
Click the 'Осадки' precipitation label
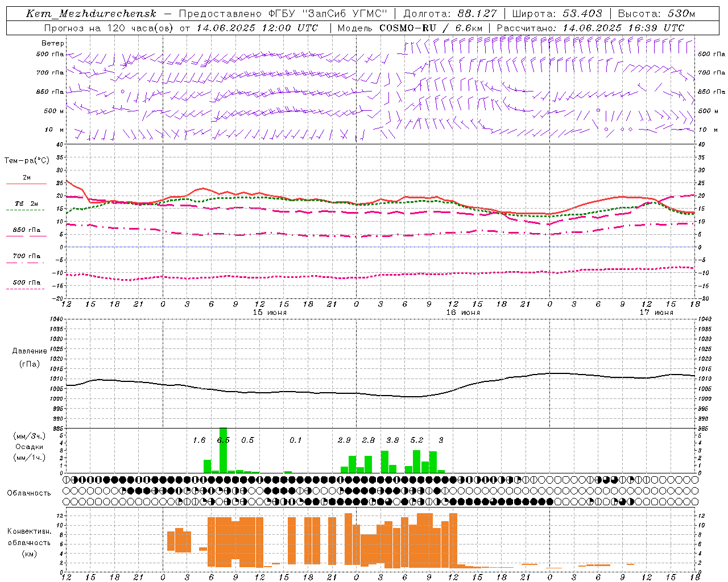29,447
